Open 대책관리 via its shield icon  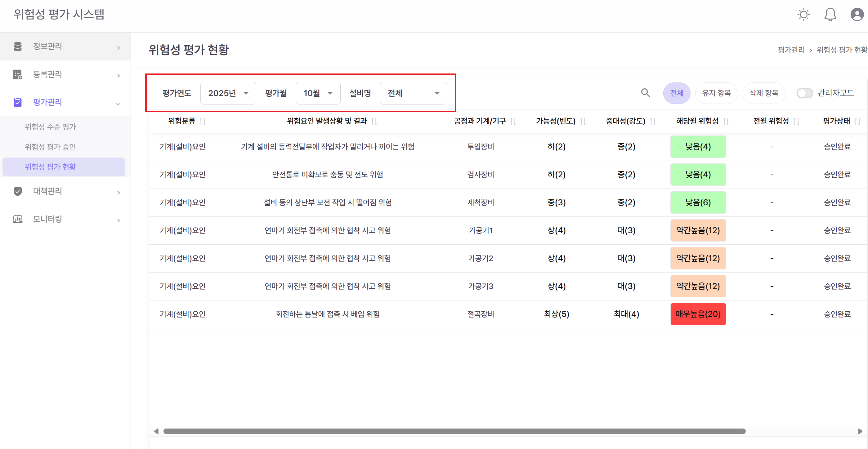click(17, 192)
